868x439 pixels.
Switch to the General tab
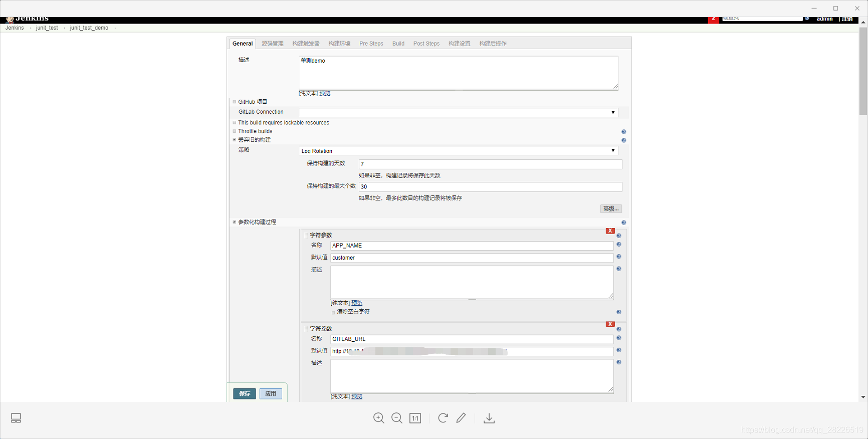[x=243, y=44]
